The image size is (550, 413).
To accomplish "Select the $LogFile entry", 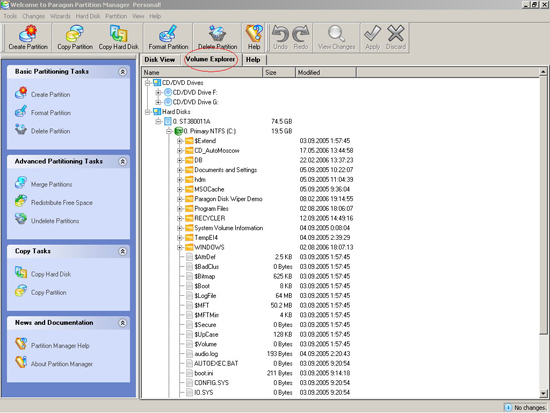I will 205,296.
